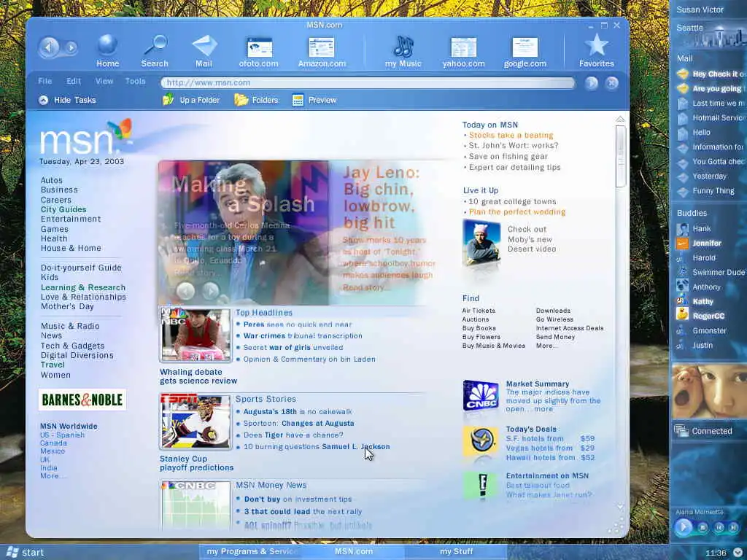
Task: Open Hank's buddy icon in sidebar
Action: click(x=682, y=228)
